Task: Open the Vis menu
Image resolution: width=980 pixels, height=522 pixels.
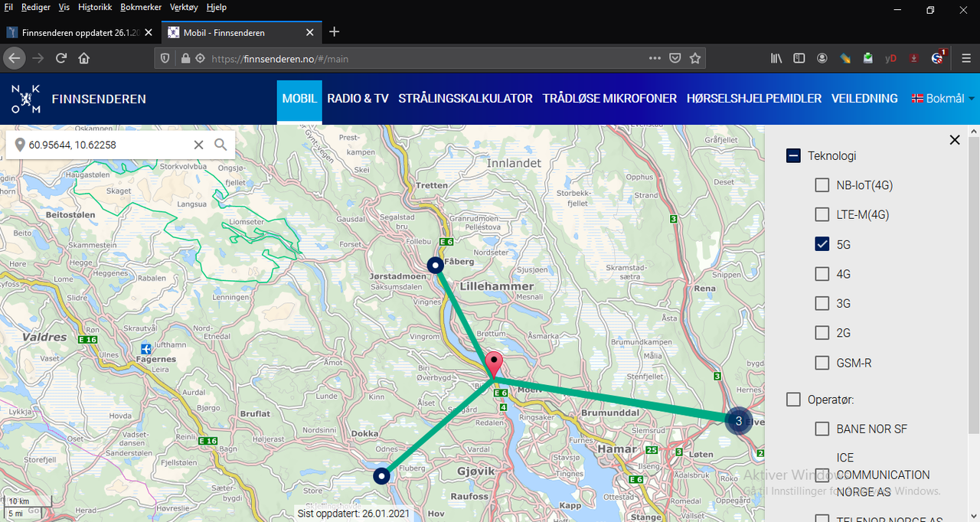Action: pyautogui.click(x=64, y=7)
